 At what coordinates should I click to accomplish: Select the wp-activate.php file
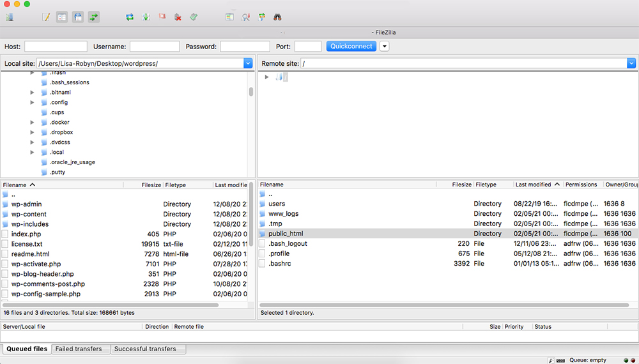coord(125,264)
